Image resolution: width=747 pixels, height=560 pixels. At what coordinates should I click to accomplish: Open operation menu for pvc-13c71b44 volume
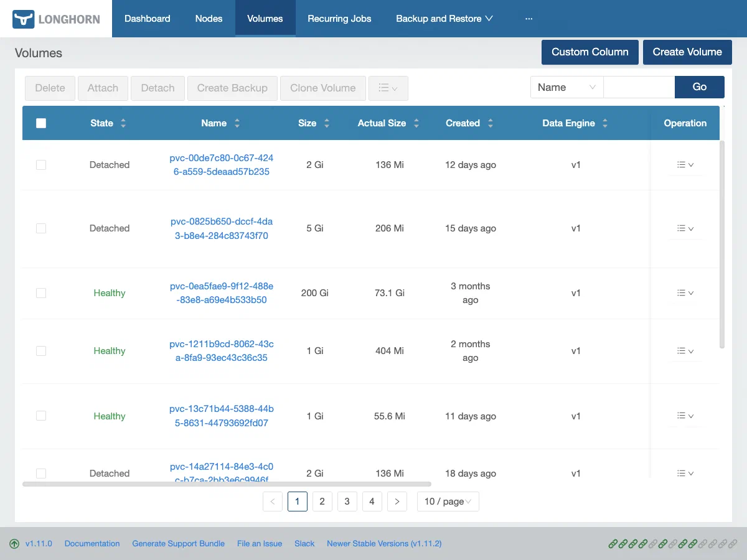[685, 416]
